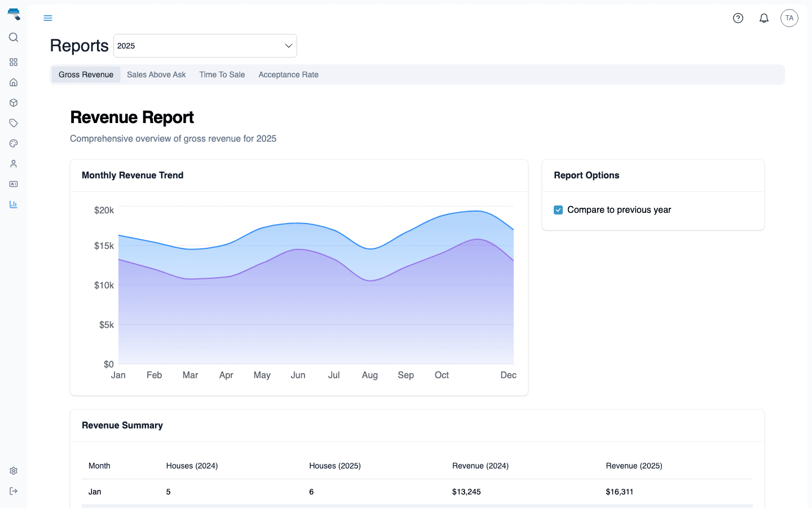The image size is (812, 508).
Task: Uncheck Compare to previous year
Action: click(558, 209)
